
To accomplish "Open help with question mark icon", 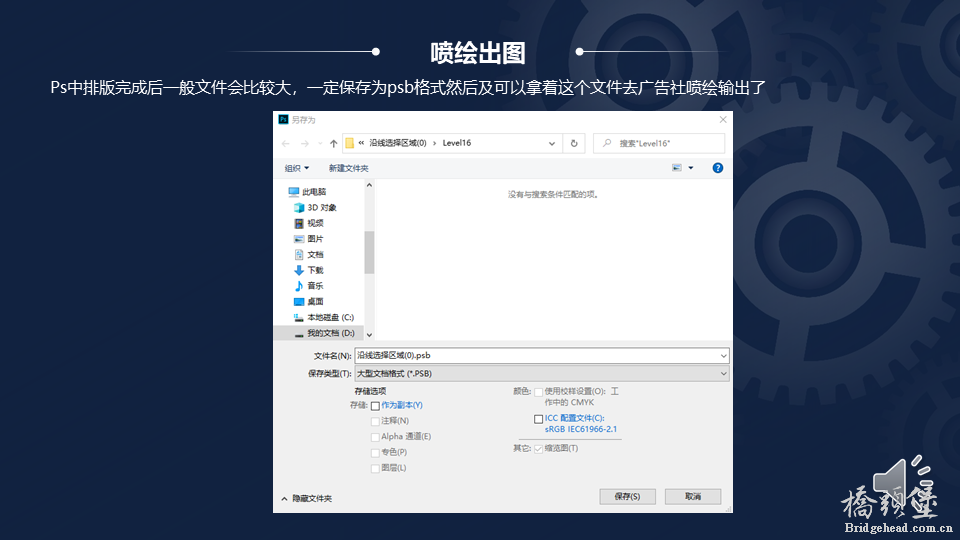I will coord(718,168).
